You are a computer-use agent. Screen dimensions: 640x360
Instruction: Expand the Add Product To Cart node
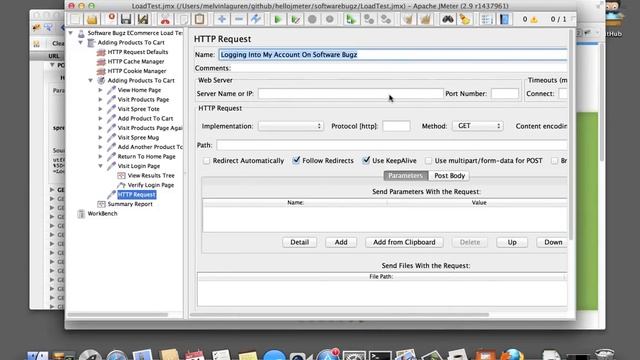click(x=100, y=118)
